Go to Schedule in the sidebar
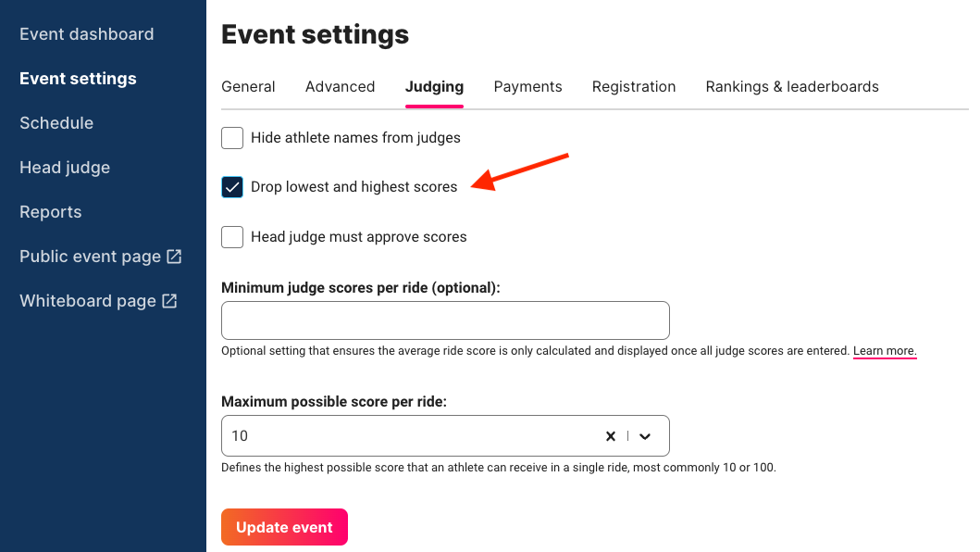Viewport: 980px width, 552px height. pos(56,123)
